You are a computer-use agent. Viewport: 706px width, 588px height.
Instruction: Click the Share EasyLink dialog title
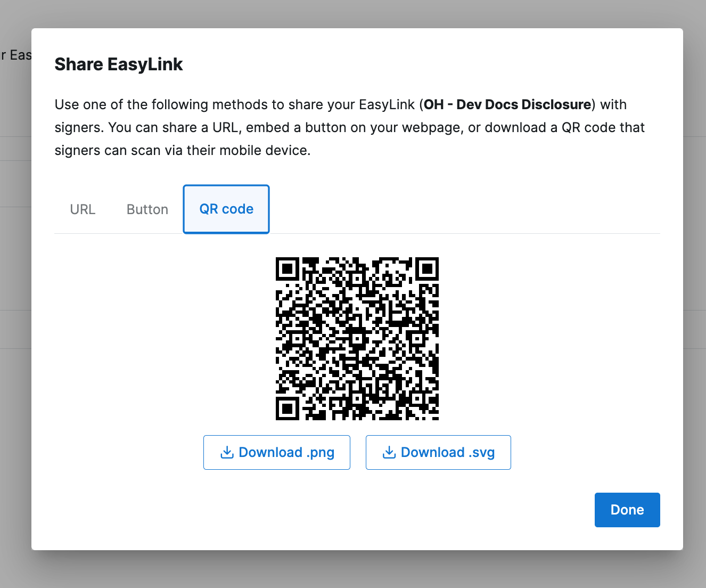pyautogui.click(x=118, y=64)
